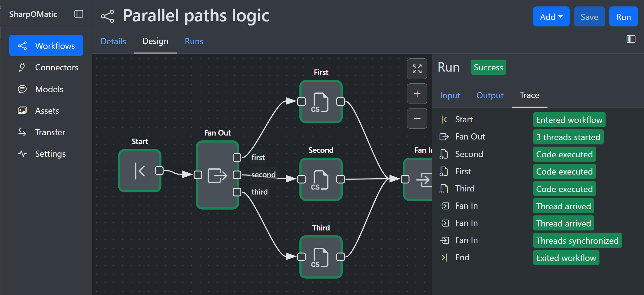The image size is (644, 295).
Task: Run the workflow
Action: (x=623, y=16)
